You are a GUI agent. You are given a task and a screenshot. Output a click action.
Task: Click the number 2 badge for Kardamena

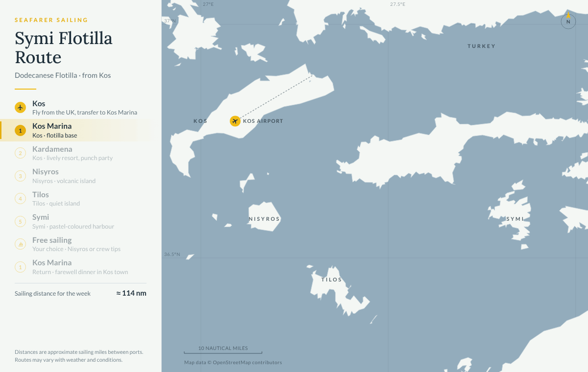pos(20,153)
